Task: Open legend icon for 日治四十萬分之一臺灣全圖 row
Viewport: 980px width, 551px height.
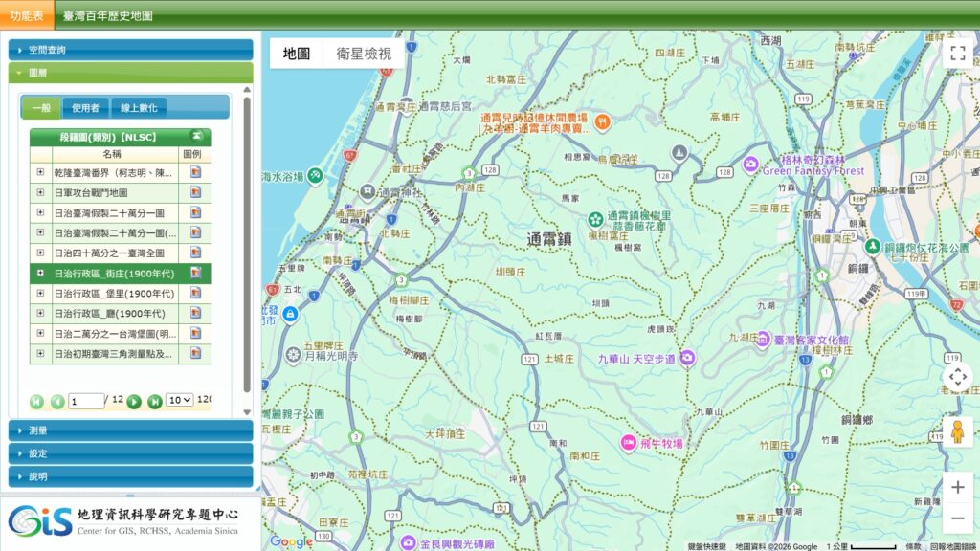Action: tap(195, 253)
